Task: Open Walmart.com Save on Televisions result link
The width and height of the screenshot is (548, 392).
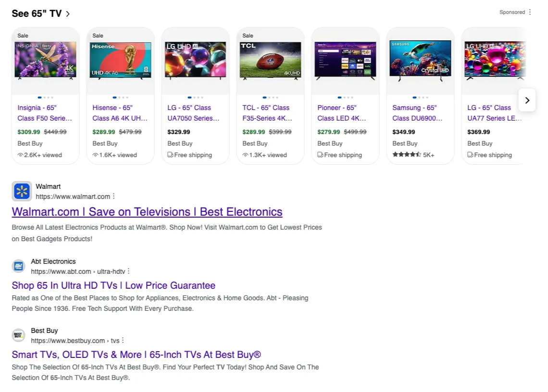Action: (x=147, y=212)
